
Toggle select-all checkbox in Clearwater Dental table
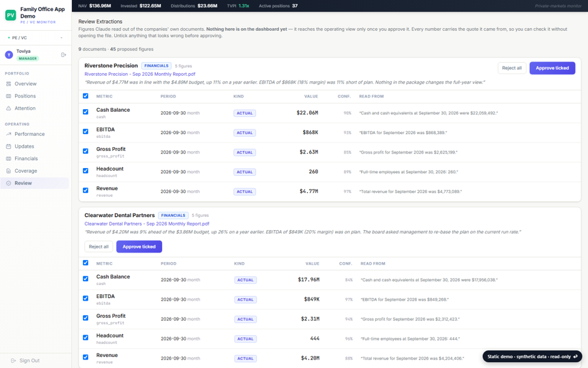86,263
